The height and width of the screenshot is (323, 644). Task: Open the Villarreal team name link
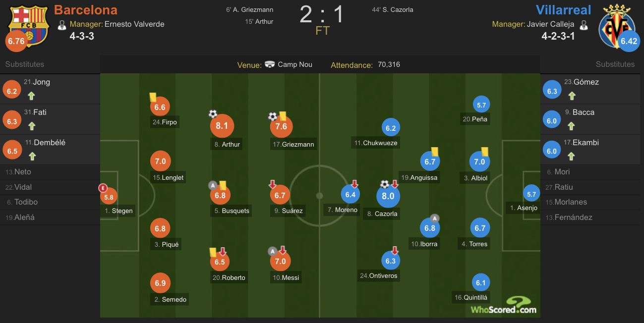coord(564,10)
